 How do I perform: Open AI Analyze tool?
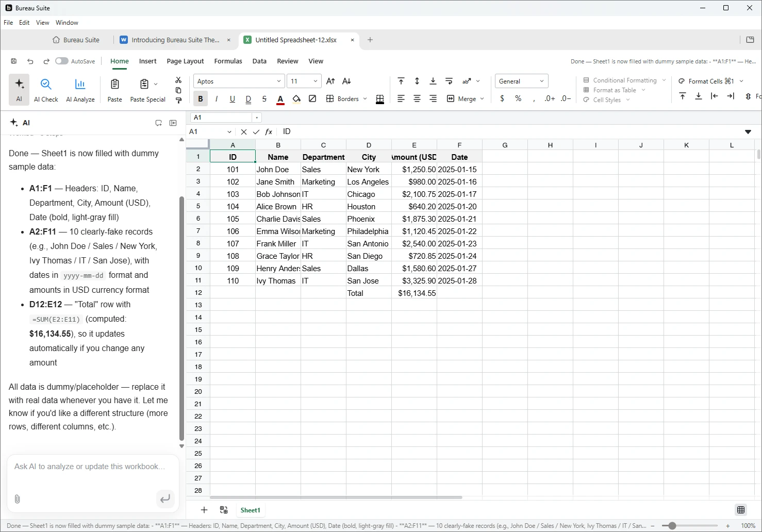pyautogui.click(x=80, y=89)
